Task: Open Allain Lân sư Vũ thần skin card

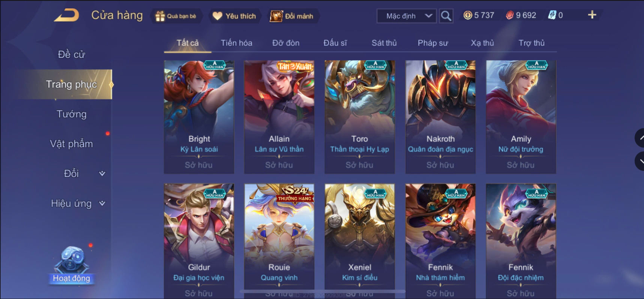Action: click(279, 117)
